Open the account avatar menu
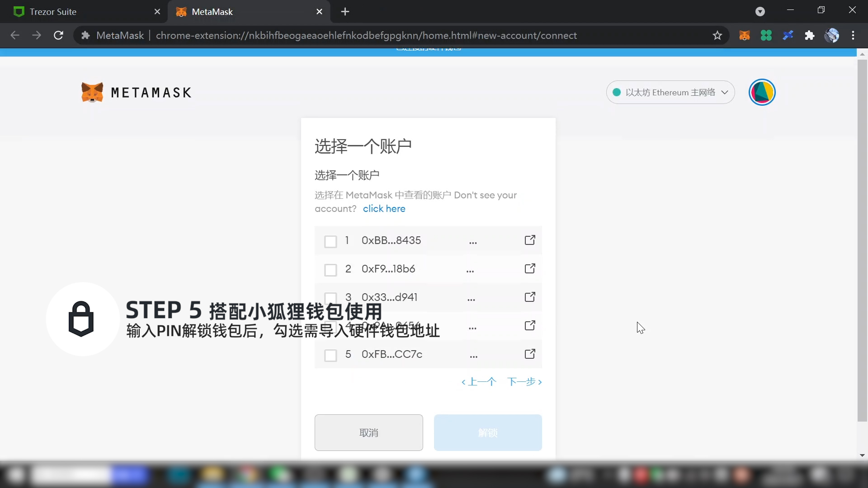The height and width of the screenshot is (488, 868). [762, 92]
